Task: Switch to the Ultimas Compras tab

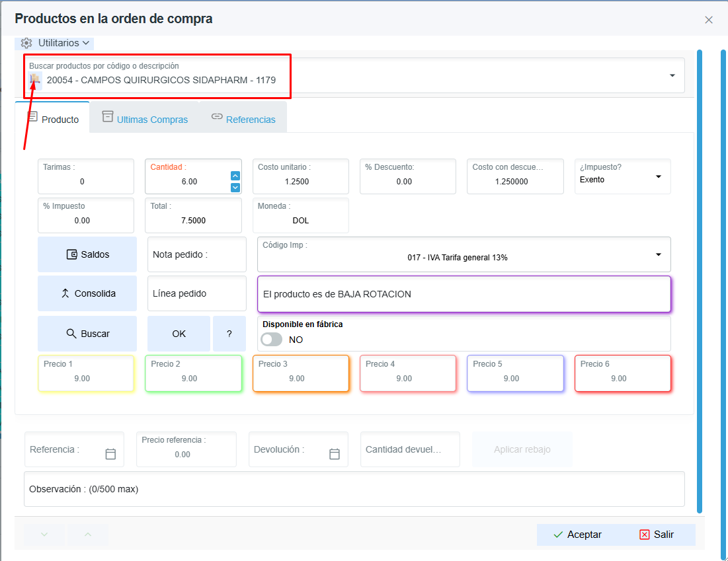Action: 145,119
